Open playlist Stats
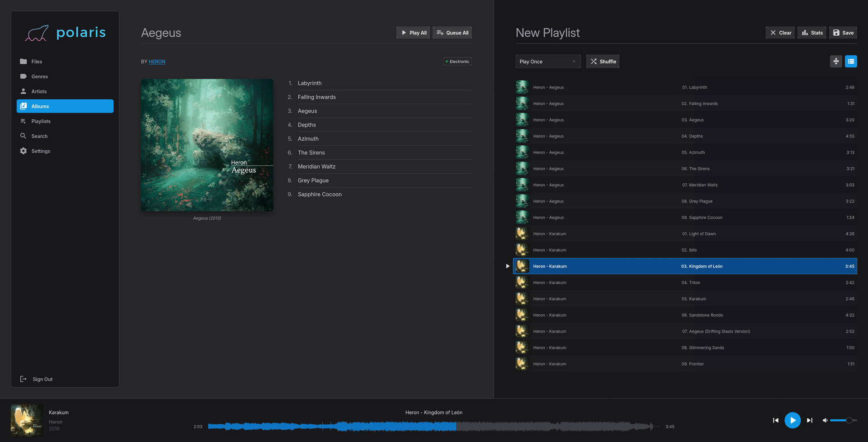868x442 pixels. coord(812,33)
